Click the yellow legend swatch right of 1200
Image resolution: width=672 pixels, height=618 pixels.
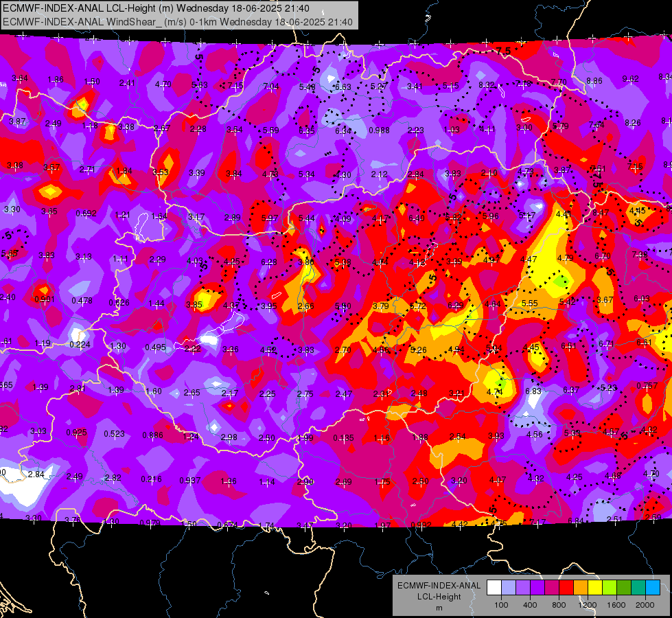595,587
